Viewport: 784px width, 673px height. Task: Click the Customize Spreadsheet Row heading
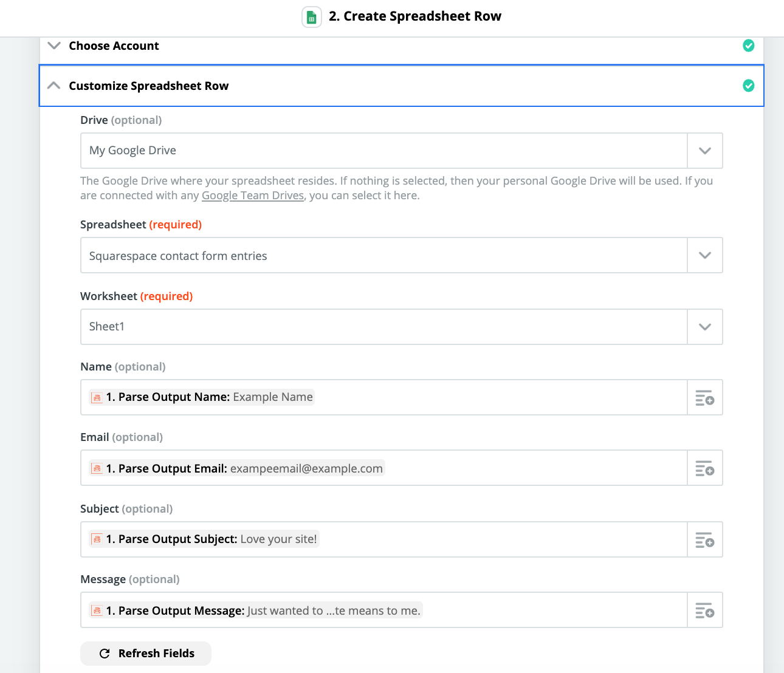pos(149,86)
